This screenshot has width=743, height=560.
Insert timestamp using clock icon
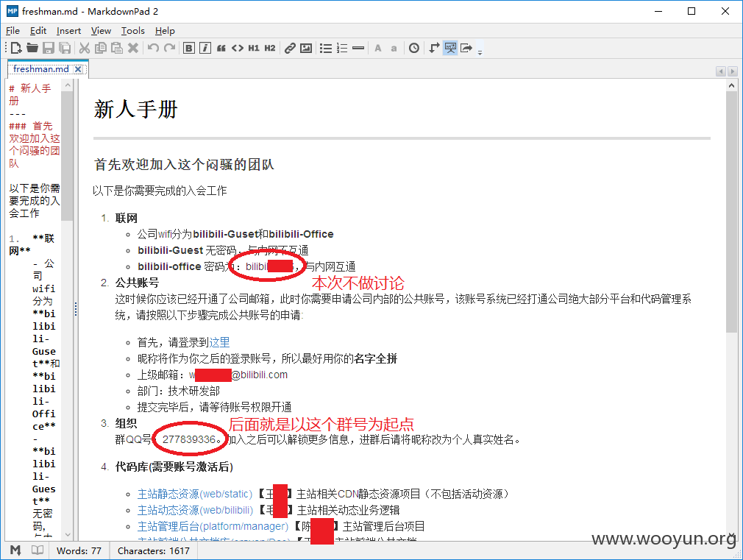tap(414, 48)
